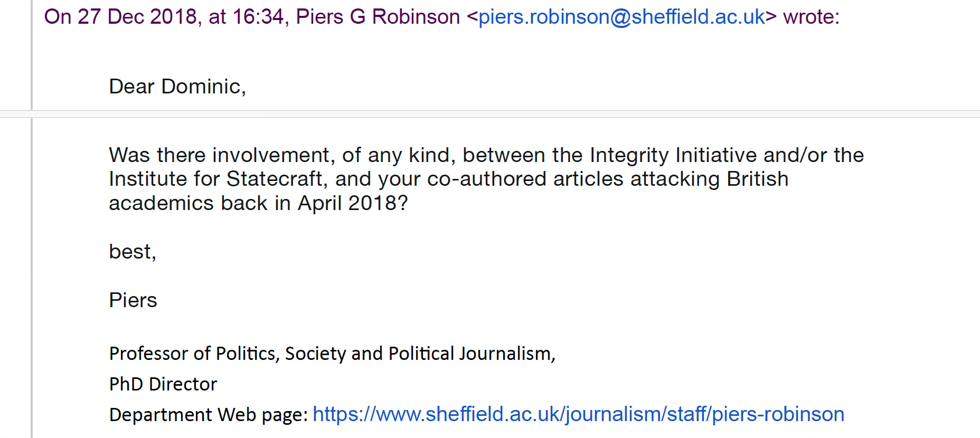Click the name "Piers G Robinson" in header

click(378, 17)
